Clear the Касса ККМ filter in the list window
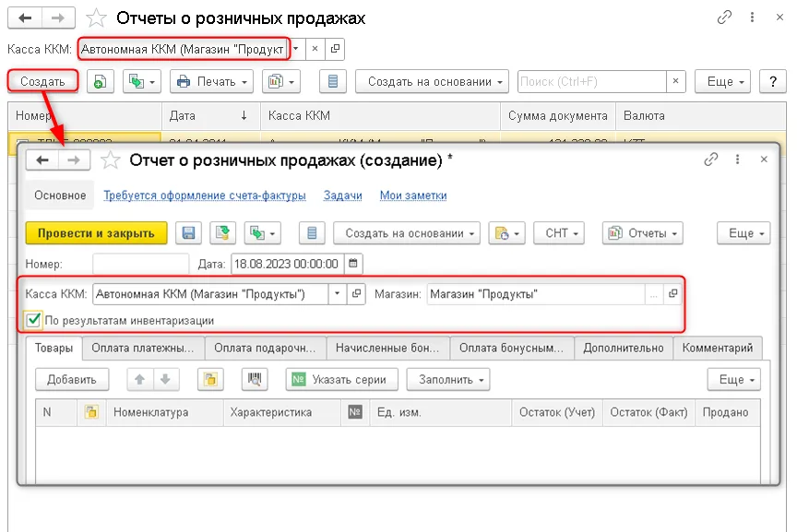The width and height of the screenshot is (797, 532). [x=315, y=49]
